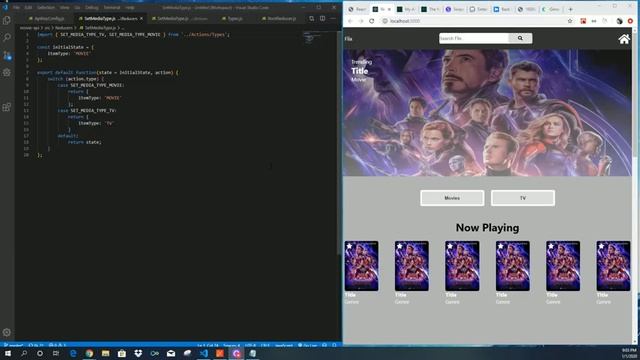The height and width of the screenshot is (360, 640).
Task: Open a new browser tab with plus
Action: [570, 9]
